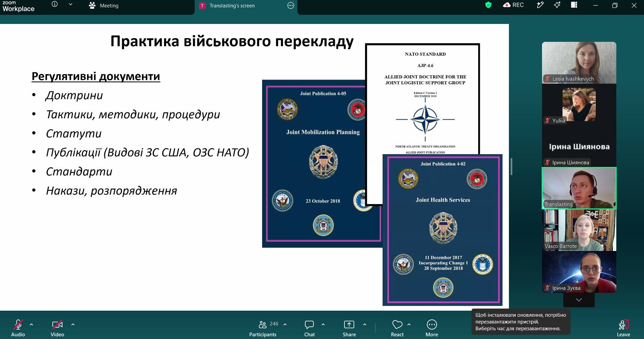The image size is (644, 339).
Task: Select Ірина Шиянова participant tile
Action: 579,146
